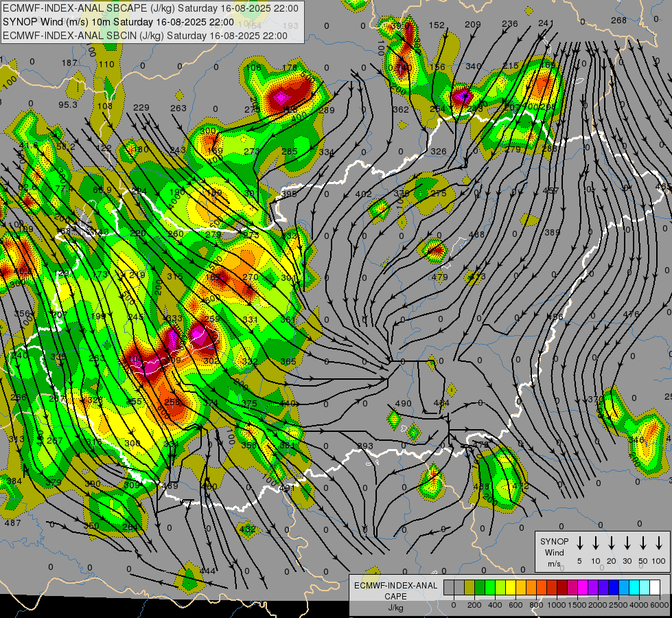Select the 50 m/s wind arrow in legend
Image resolution: width=672 pixels, height=618 pixels.
(643, 543)
